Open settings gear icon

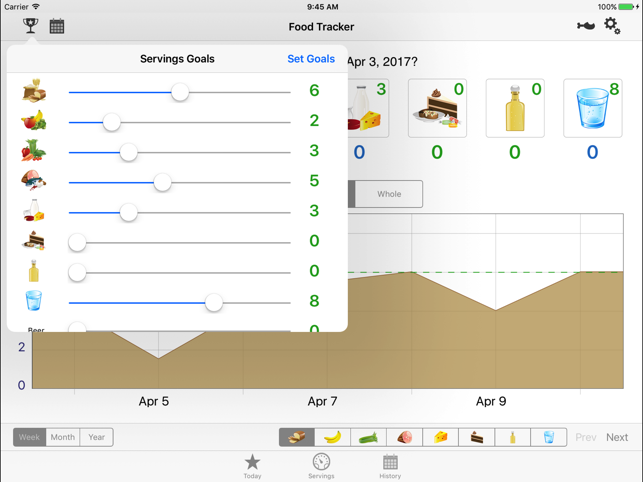pos(612,27)
